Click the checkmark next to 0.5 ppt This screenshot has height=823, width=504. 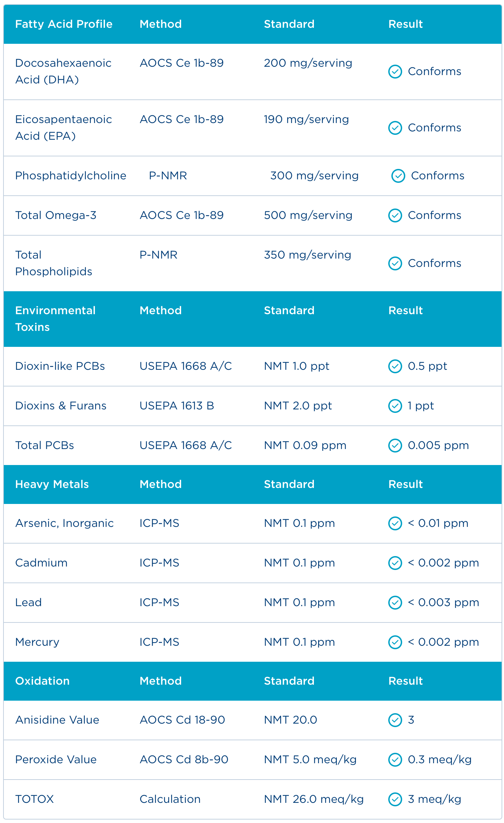[395, 366]
